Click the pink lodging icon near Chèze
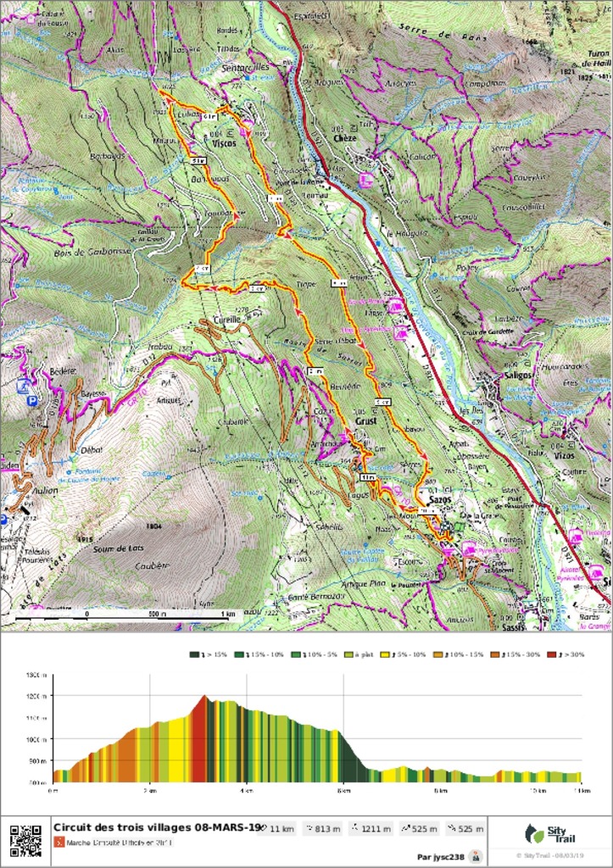 [366, 180]
